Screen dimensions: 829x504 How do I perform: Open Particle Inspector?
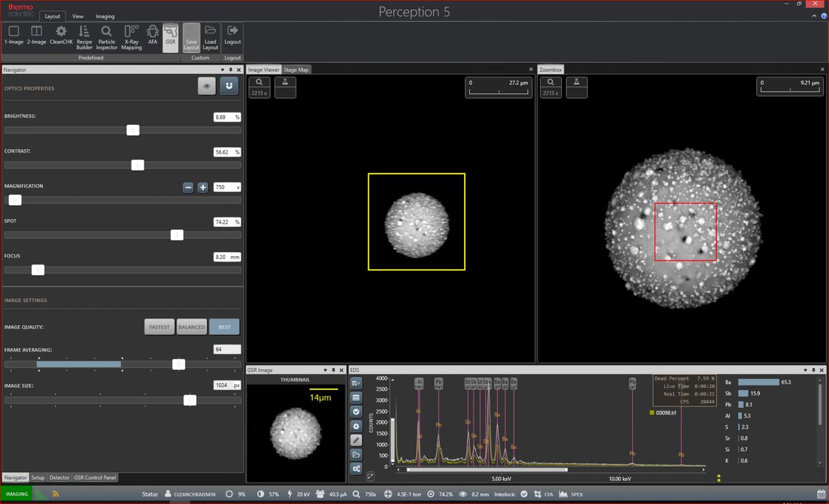point(106,37)
